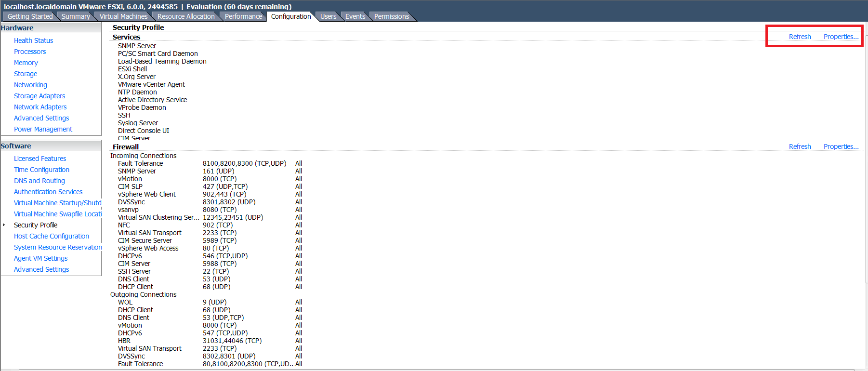Switch to the Summary tab
The width and height of the screenshot is (868, 371).
point(76,16)
